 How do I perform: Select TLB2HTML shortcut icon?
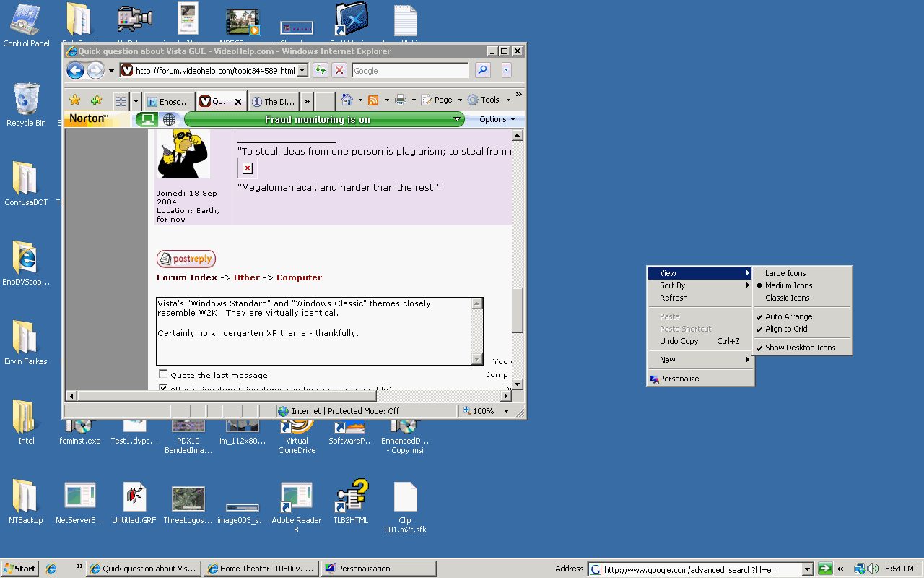point(351,502)
